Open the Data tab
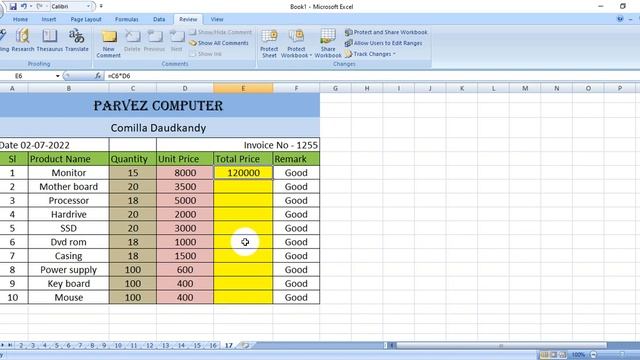The height and width of the screenshot is (360, 640). tap(159, 19)
